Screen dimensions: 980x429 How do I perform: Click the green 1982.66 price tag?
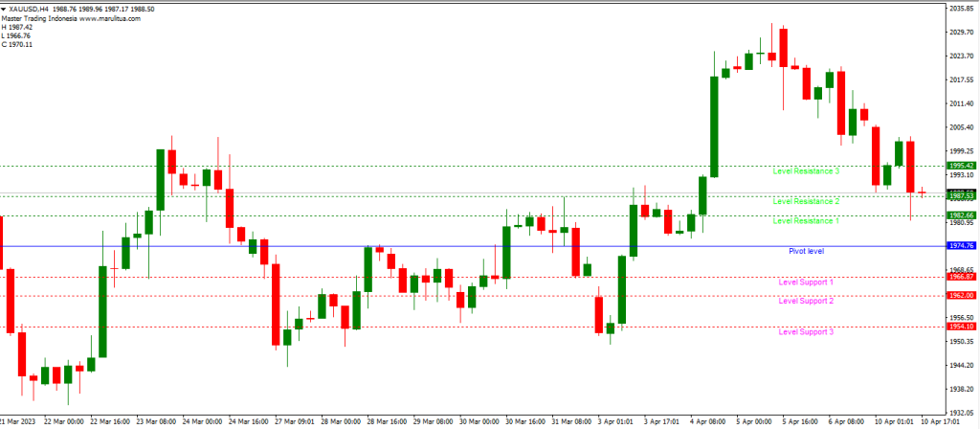[961, 215]
